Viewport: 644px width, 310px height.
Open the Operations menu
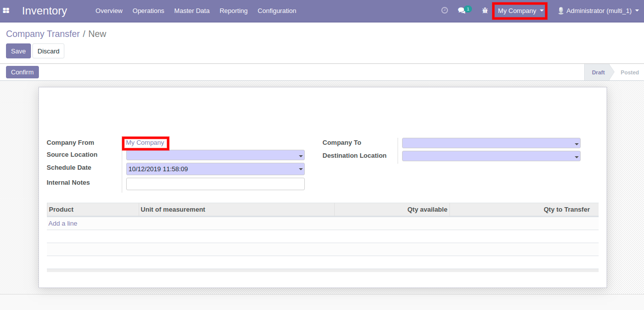tap(148, 10)
